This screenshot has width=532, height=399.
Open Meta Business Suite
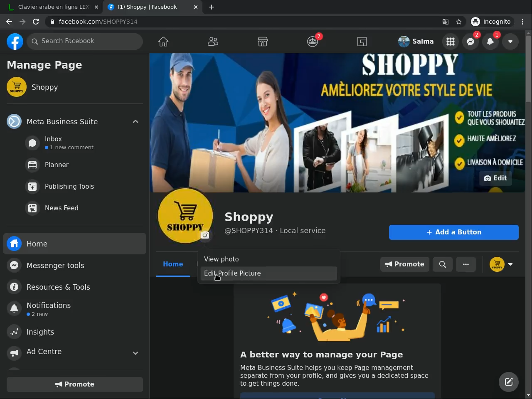point(62,121)
